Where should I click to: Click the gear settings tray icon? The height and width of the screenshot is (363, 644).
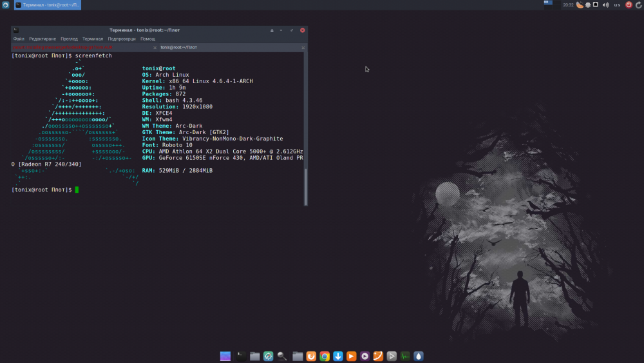coord(588,5)
